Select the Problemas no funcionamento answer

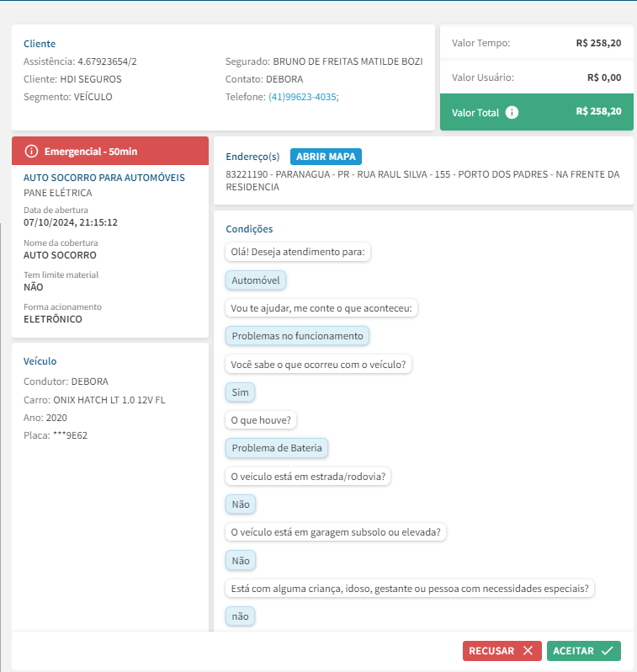pos(297,336)
